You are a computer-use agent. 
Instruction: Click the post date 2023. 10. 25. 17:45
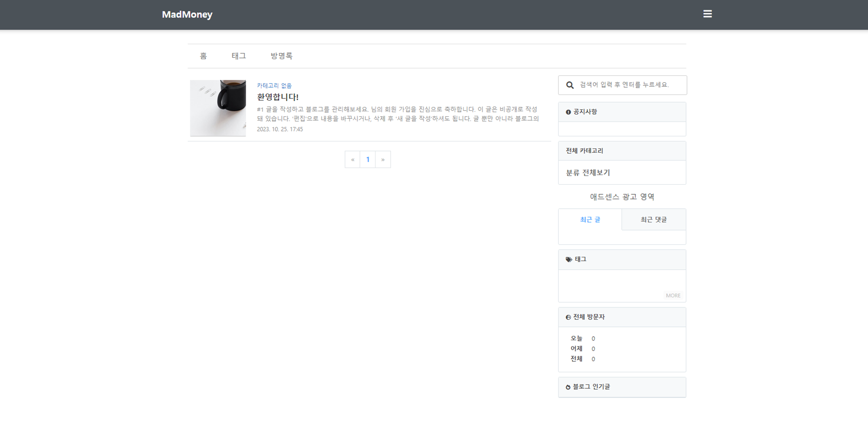[x=280, y=129]
